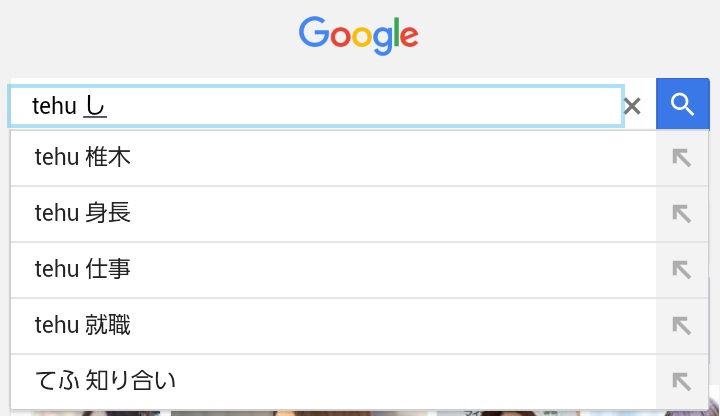Use arrow icon beside 'てふ 知り合い' suggestion
The image size is (720, 416).
pos(682,381)
